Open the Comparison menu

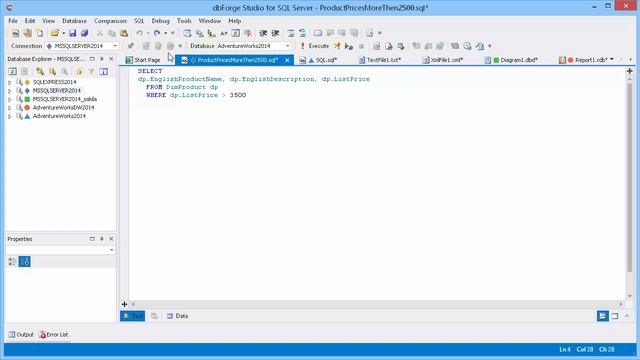pyautogui.click(x=110, y=21)
